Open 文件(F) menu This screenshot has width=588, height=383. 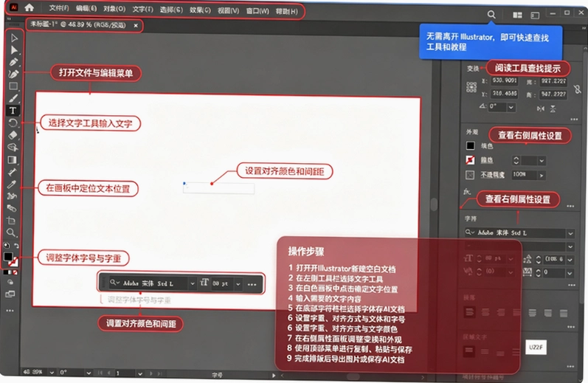coord(59,8)
